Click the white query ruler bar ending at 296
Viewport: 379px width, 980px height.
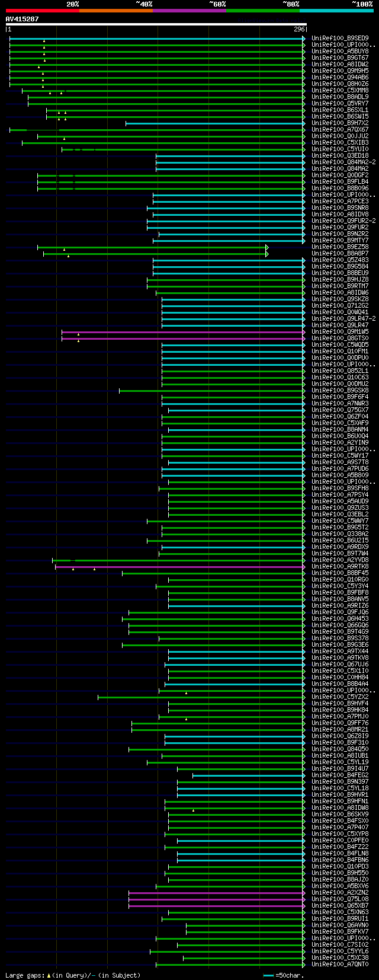click(156, 24)
